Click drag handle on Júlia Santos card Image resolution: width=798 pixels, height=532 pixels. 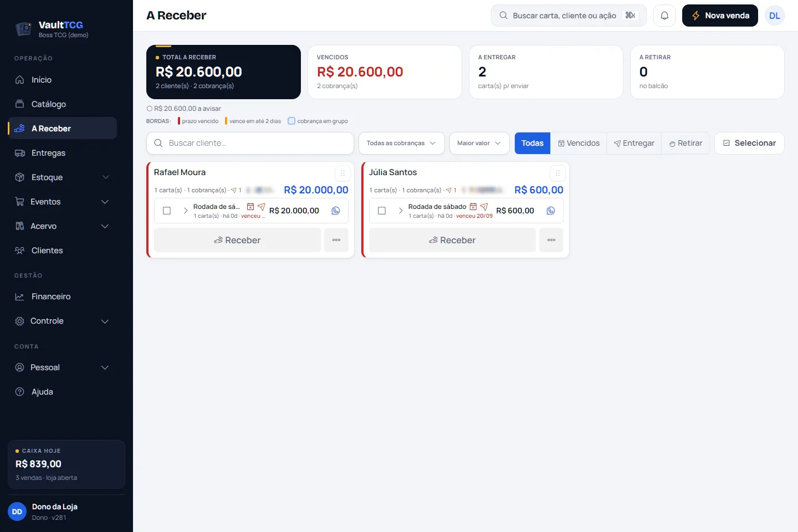coord(557,173)
